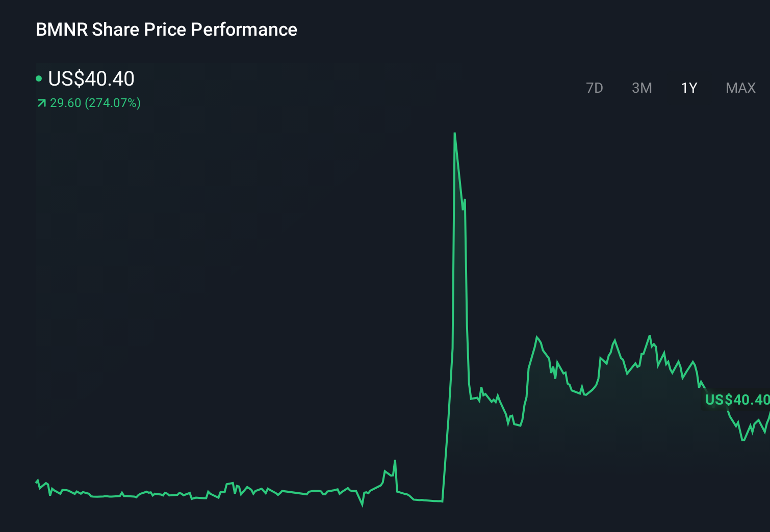The width and height of the screenshot is (770, 532).
Task: Click the large US$40.40 price heading
Action: click(91, 78)
